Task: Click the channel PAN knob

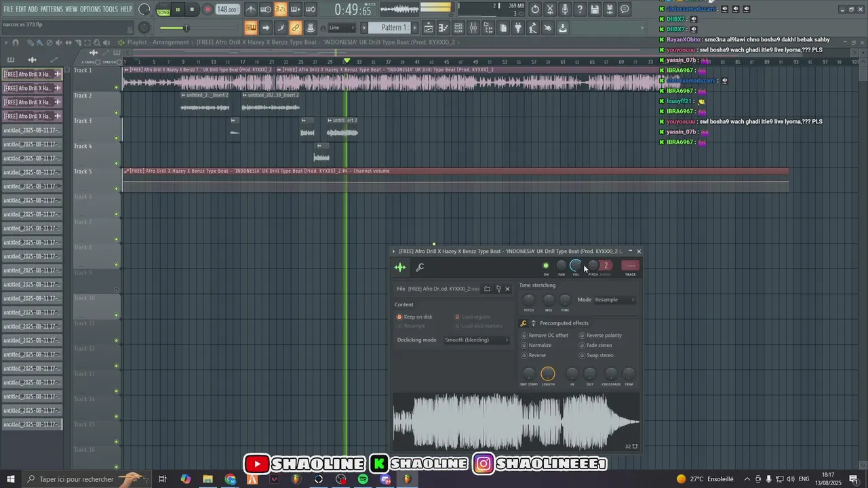Action: (x=561, y=266)
